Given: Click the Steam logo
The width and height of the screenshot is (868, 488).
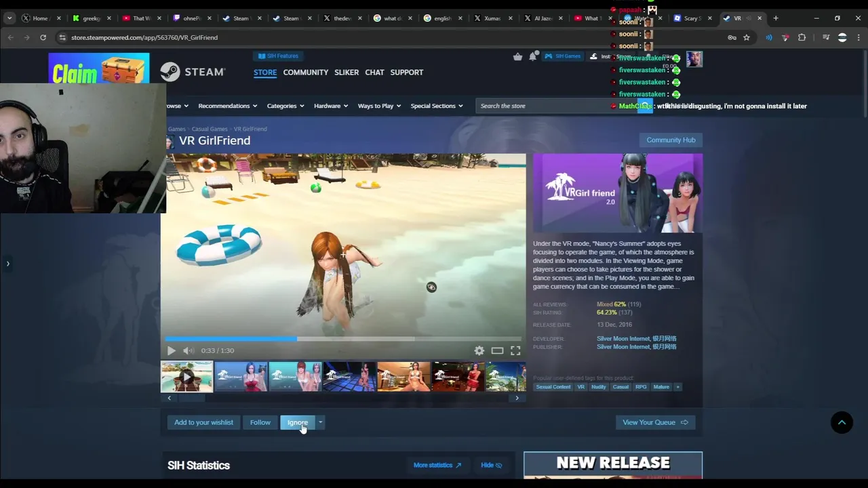Looking at the screenshot, I should [193, 72].
